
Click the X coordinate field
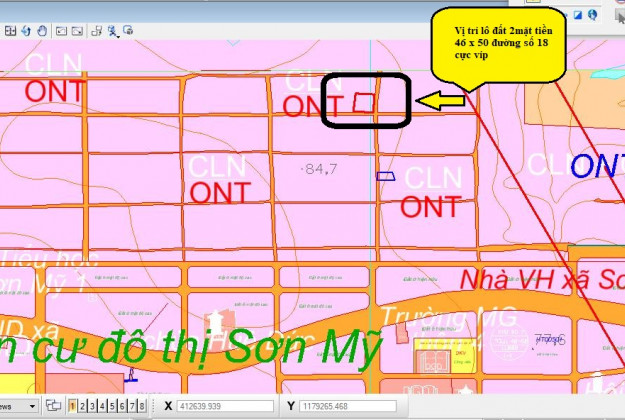point(225,406)
